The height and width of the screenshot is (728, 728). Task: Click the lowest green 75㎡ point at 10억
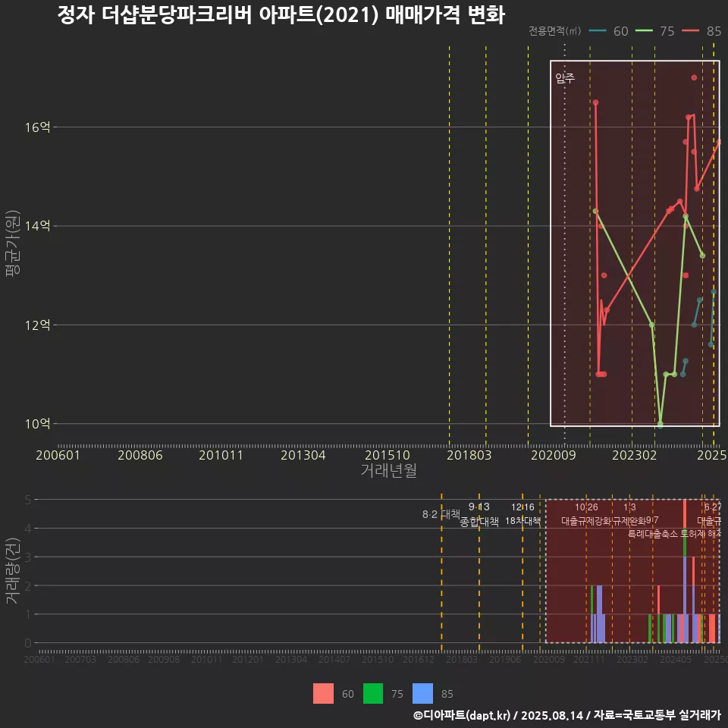(661, 424)
